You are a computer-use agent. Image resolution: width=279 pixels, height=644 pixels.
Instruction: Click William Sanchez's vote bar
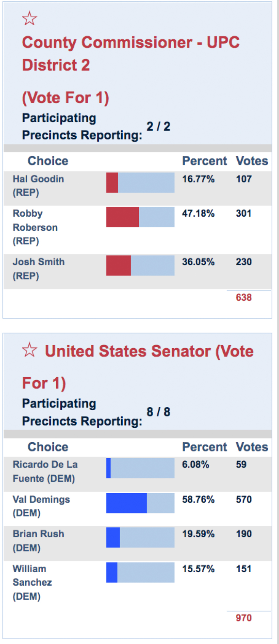140,572
